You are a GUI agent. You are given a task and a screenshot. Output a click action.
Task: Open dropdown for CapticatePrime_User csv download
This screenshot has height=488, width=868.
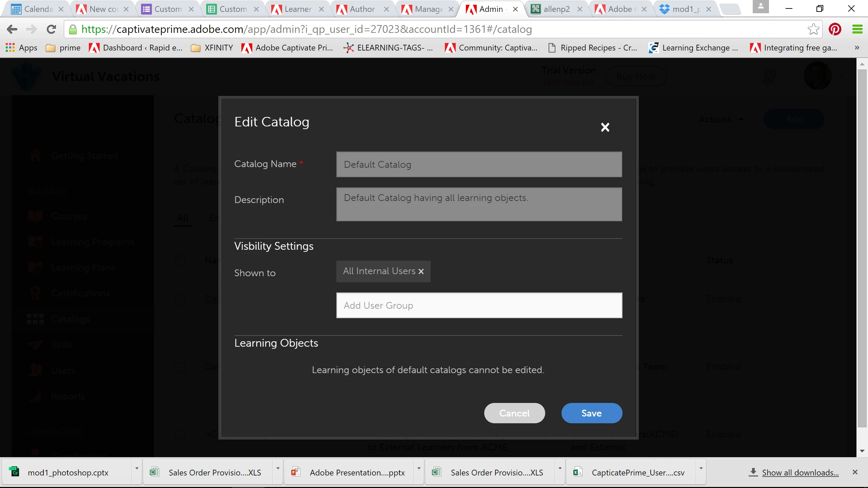(701, 469)
